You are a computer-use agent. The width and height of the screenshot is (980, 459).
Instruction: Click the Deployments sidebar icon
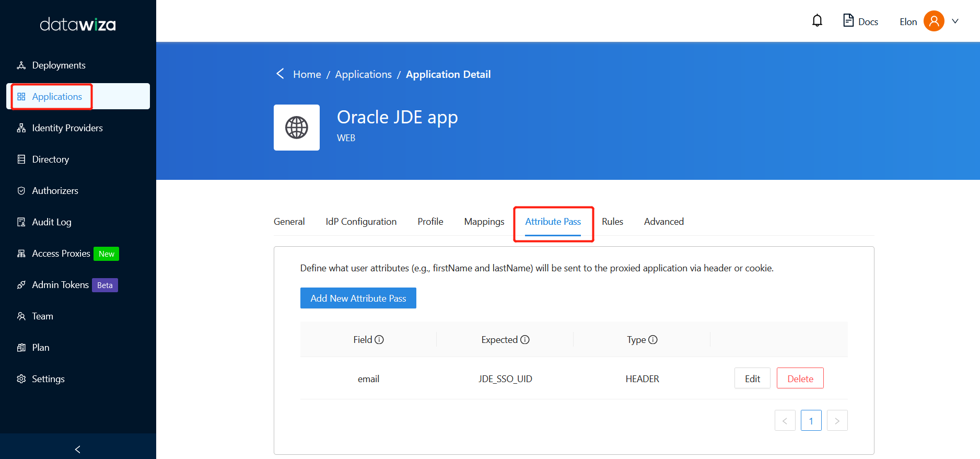pyautogui.click(x=21, y=65)
